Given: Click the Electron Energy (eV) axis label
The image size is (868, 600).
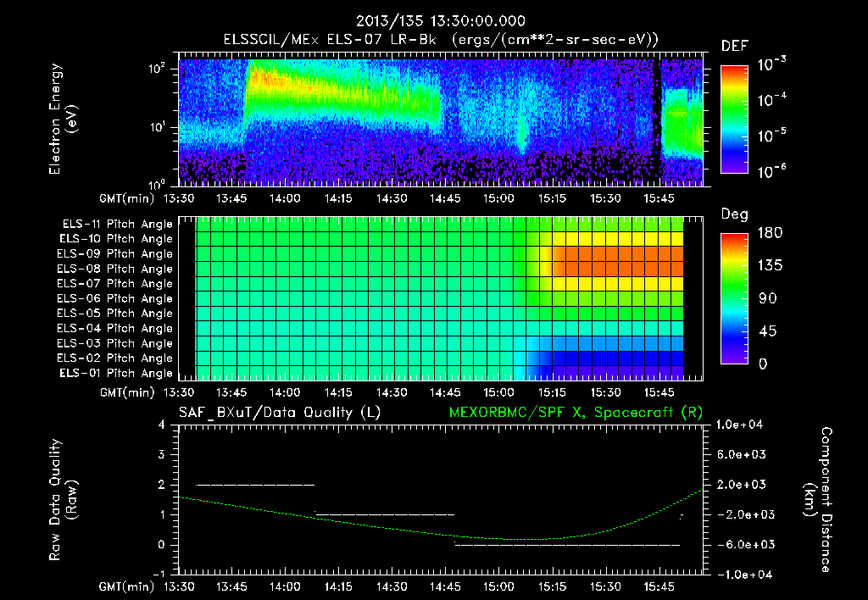Looking at the screenshot, I should [x=63, y=119].
